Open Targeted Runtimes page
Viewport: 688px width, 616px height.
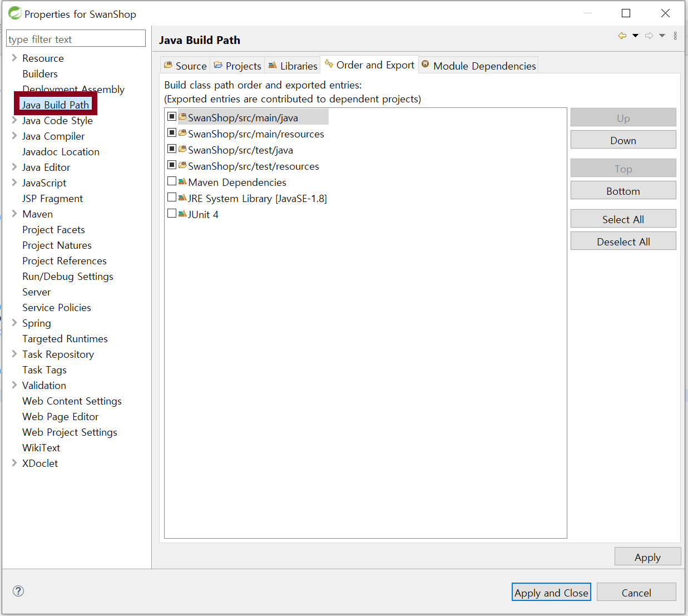[65, 338]
